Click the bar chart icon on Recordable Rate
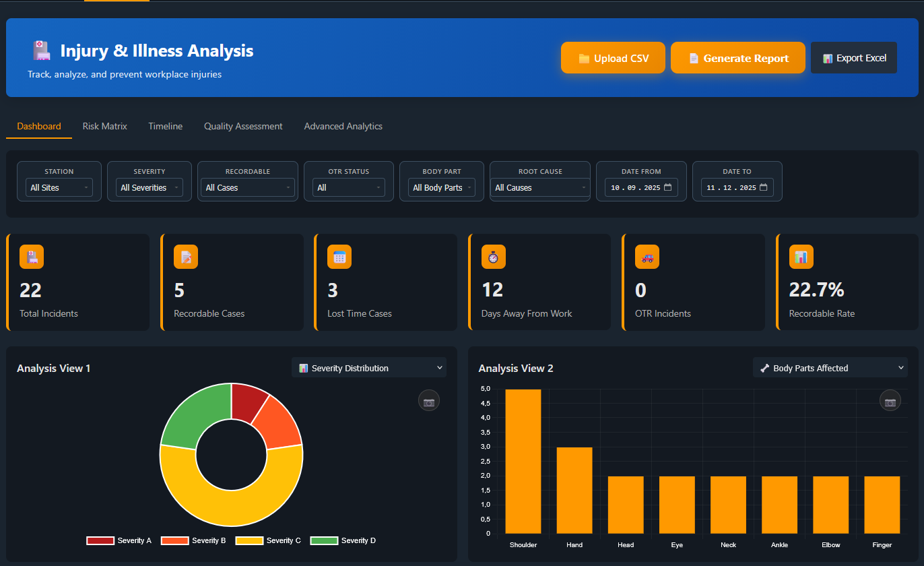Screen dimensions: 924x566 [800, 257]
